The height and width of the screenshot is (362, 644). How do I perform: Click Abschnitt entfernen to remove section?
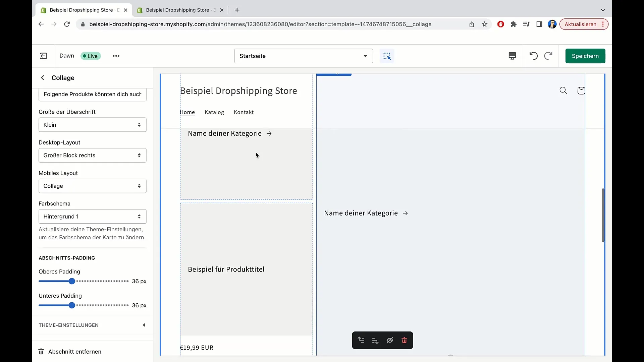click(70, 352)
